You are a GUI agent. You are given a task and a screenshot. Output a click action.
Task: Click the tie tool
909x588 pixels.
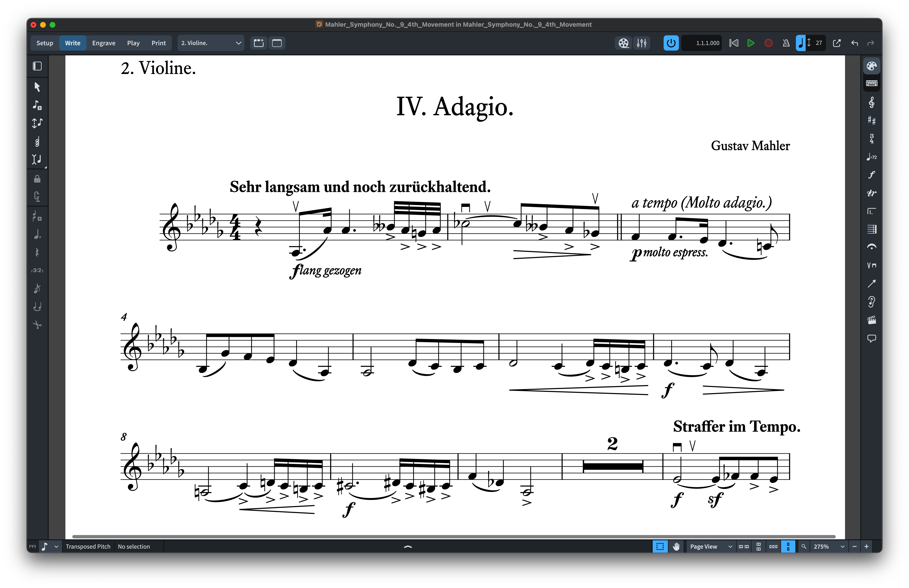pyautogui.click(x=37, y=307)
